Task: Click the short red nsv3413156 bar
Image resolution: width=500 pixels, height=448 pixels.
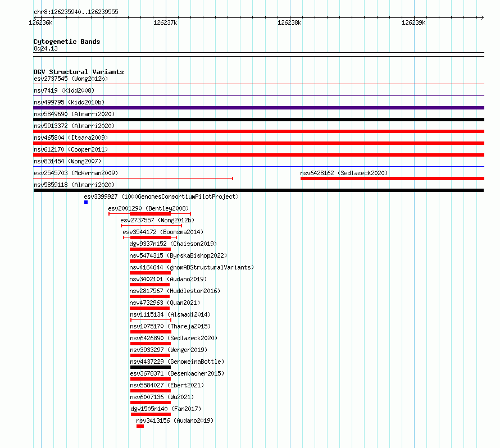Action: [140, 426]
